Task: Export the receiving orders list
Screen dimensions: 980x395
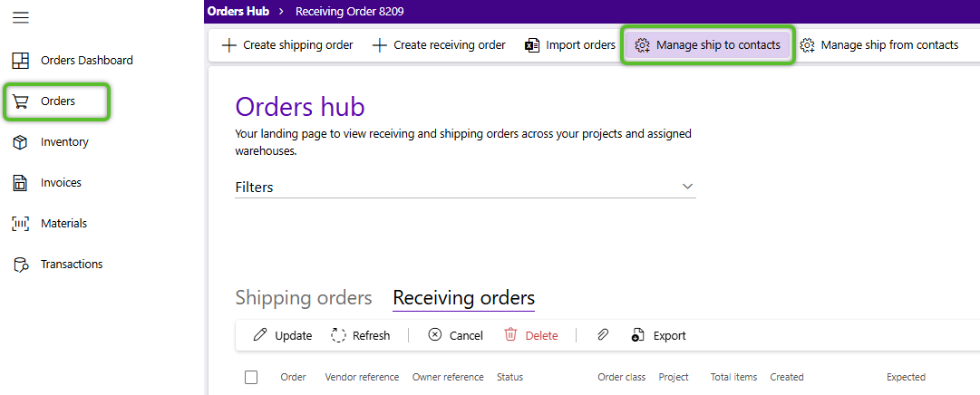Action: [659, 335]
